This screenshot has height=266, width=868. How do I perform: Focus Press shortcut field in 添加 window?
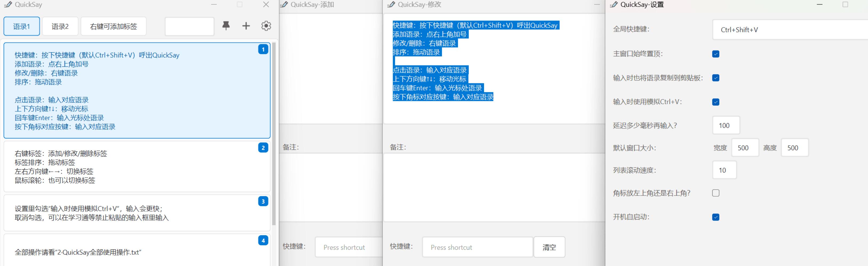[349, 247]
